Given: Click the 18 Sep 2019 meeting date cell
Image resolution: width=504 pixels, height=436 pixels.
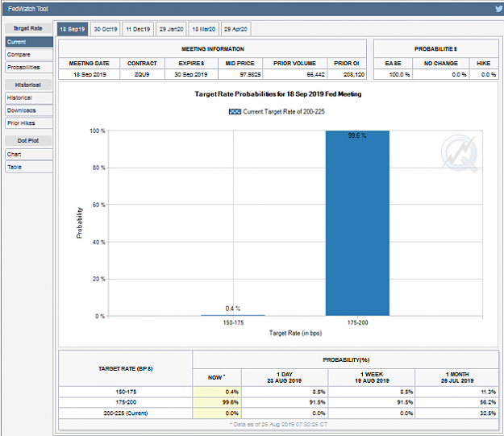Looking at the screenshot, I should [x=90, y=74].
